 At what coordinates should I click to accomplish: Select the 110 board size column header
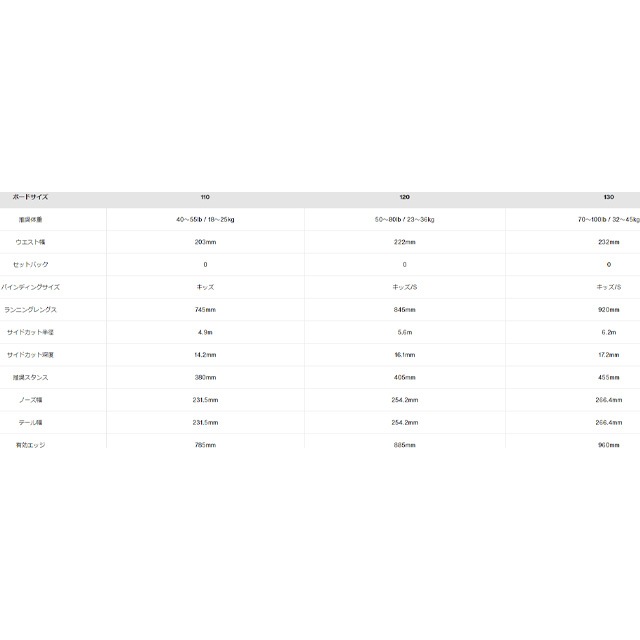tap(204, 197)
